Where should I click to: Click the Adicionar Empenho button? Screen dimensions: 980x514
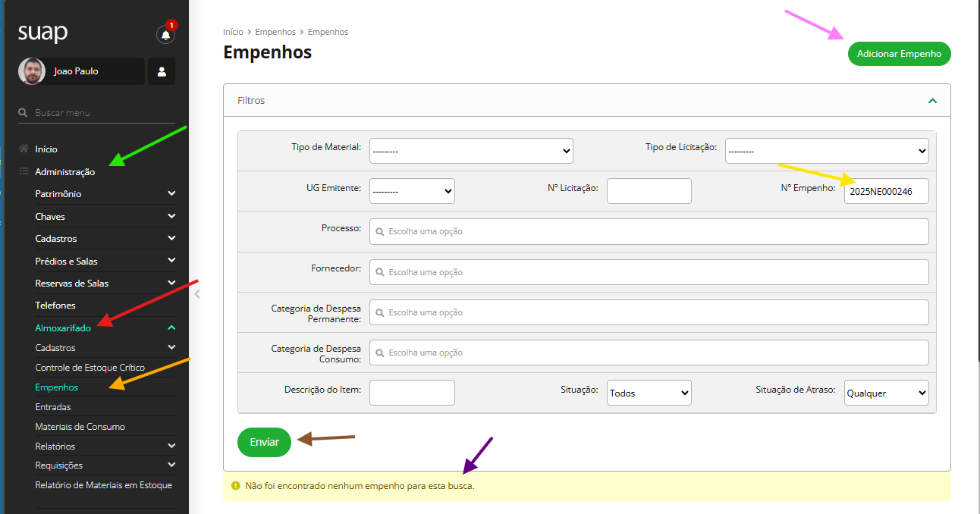click(899, 54)
